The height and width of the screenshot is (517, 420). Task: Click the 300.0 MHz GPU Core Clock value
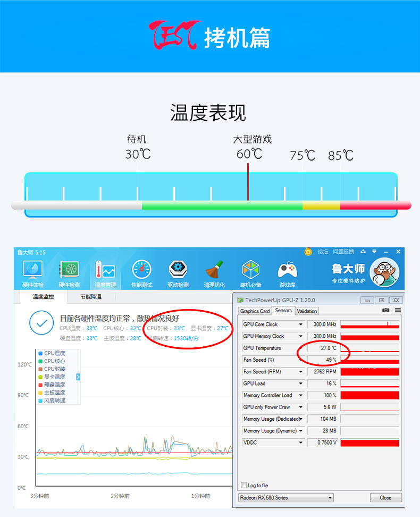322,324
